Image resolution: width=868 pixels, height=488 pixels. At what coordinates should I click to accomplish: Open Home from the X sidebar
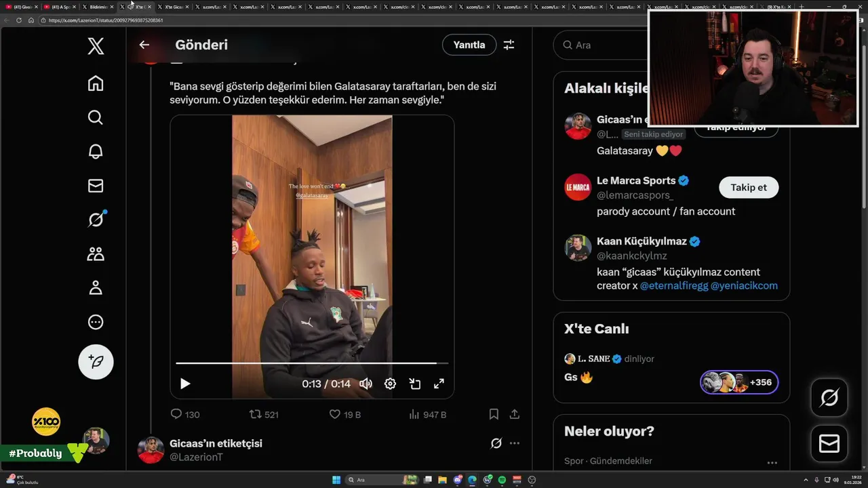(x=96, y=83)
